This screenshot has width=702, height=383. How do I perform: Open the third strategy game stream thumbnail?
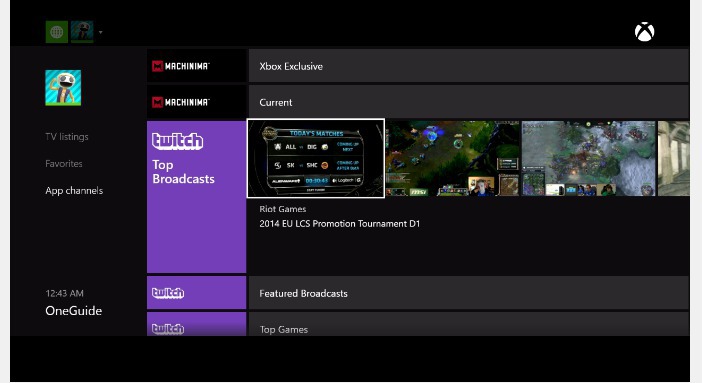(x=588, y=158)
